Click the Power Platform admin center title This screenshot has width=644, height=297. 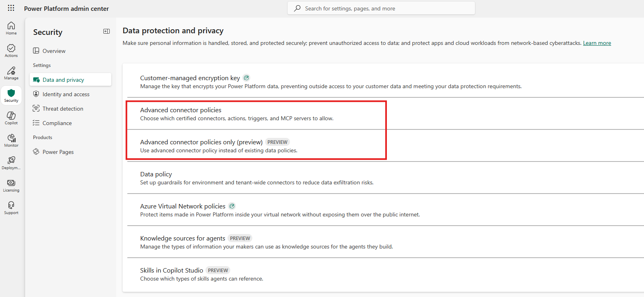tap(66, 8)
